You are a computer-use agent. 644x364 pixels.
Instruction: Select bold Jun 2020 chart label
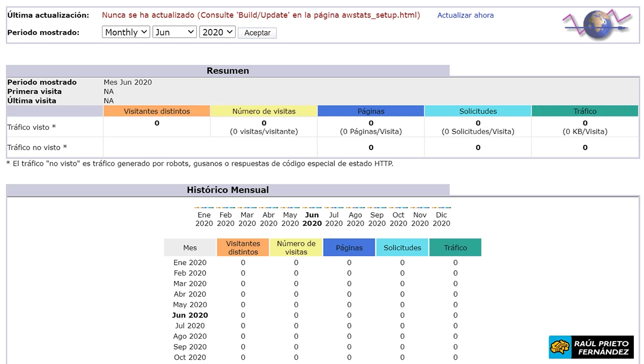(x=312, y=219)
